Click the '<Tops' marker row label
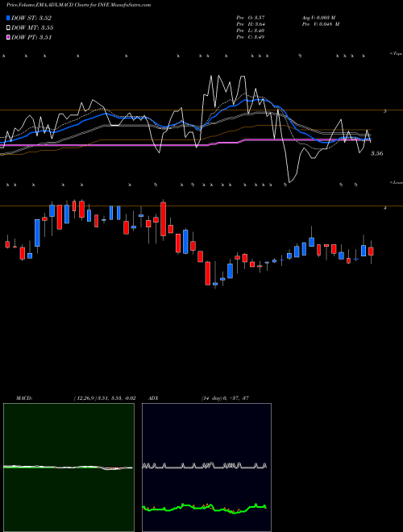Screen dimensions: 403x532 click(x=396, y=54)
